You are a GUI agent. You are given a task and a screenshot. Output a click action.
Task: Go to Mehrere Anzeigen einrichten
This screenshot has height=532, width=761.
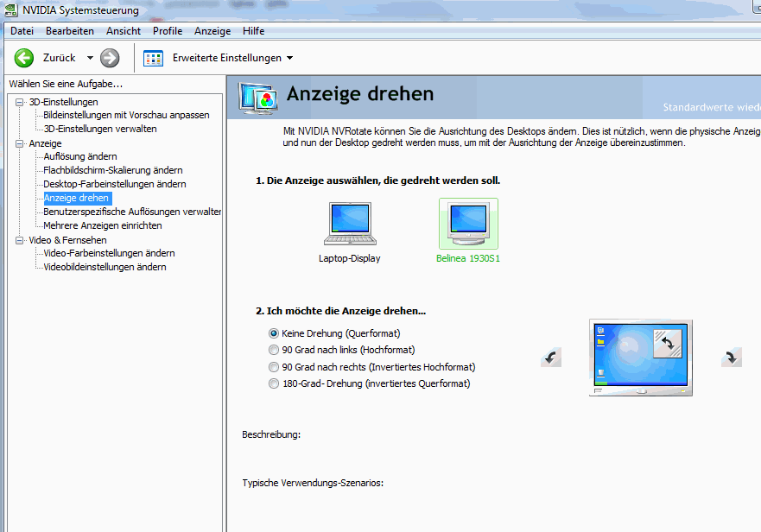(102, 225)
